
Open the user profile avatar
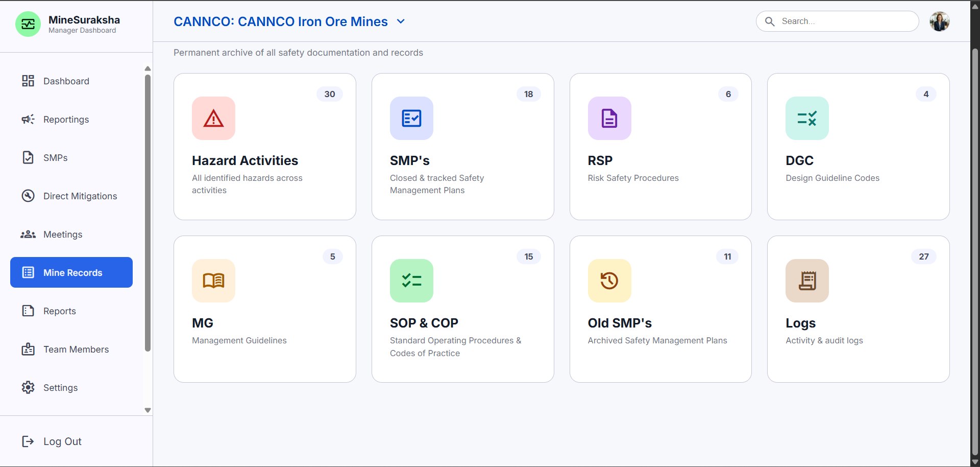pos(939,21)
